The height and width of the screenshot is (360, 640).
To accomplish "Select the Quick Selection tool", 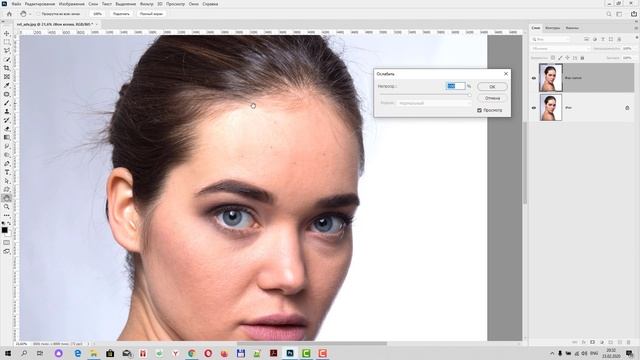I will pyautogui.click(x=7, y=59).
